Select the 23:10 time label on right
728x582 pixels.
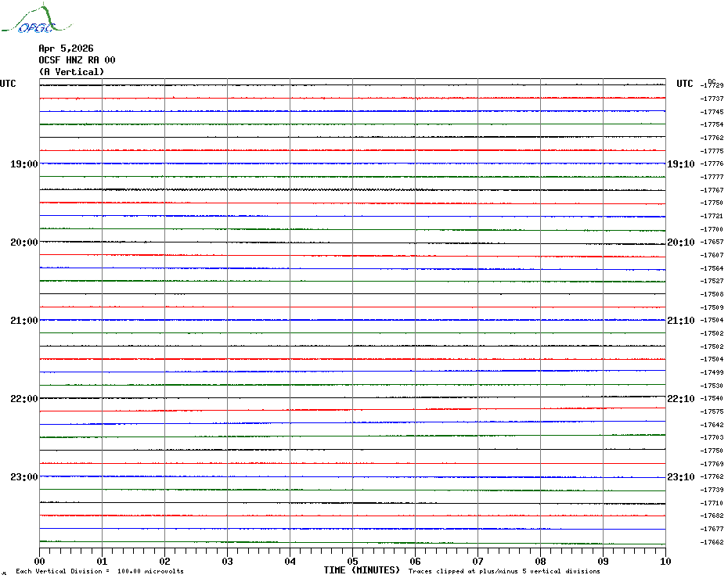tap(680, 477)
